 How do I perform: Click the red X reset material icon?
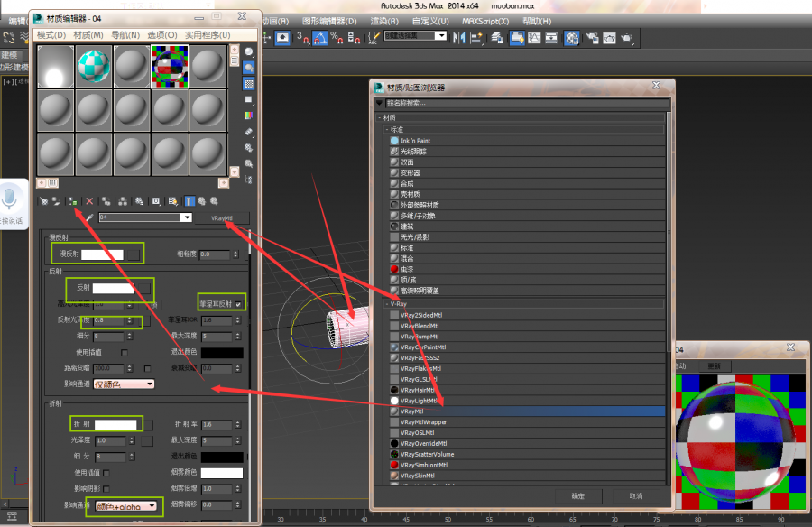(x=89, y=200)
